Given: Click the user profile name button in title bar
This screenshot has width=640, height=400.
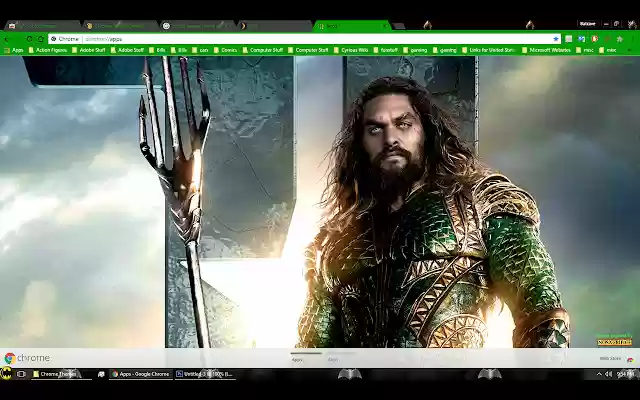Looking at the screenshot, I should click(587, 24).
